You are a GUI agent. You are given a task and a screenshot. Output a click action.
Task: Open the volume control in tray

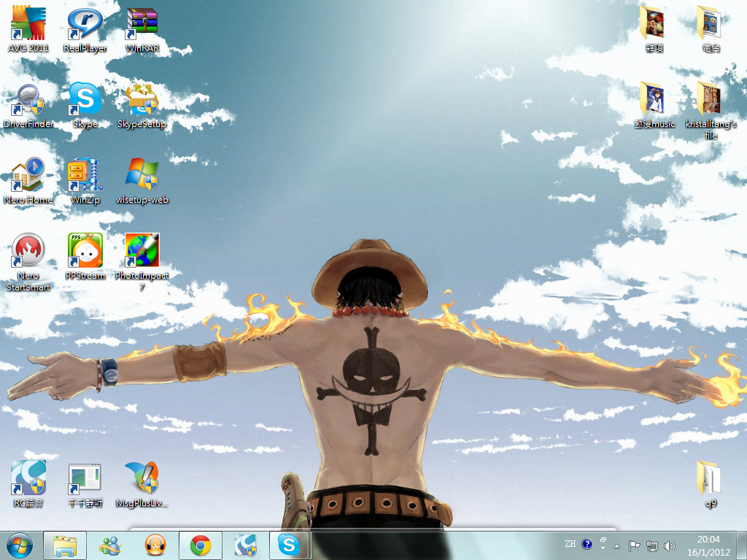pos(670,545)
